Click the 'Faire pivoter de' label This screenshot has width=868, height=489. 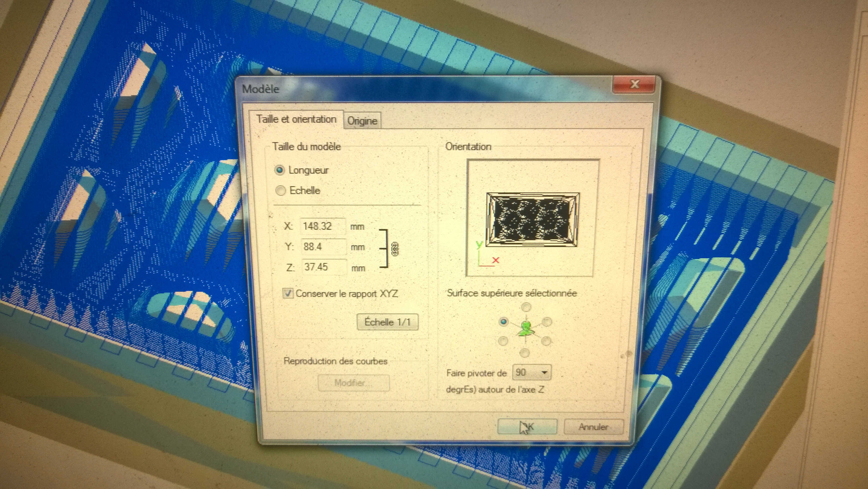click(x=476, y=373)
